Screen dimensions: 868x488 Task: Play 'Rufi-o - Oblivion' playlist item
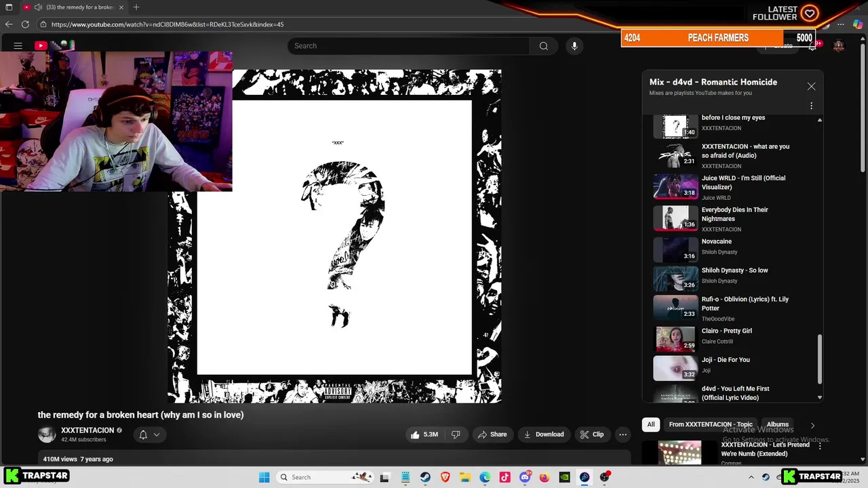point(732,308)
